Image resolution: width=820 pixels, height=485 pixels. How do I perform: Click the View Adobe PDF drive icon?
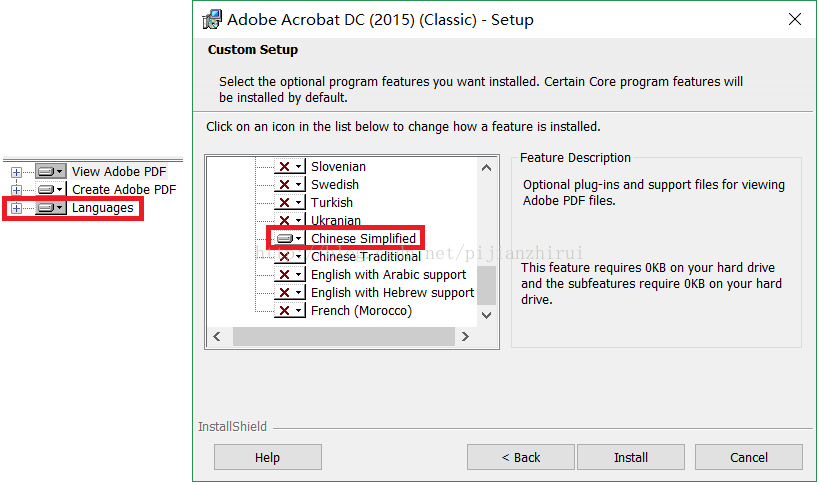pyautogui.click(x=51, y=172)
